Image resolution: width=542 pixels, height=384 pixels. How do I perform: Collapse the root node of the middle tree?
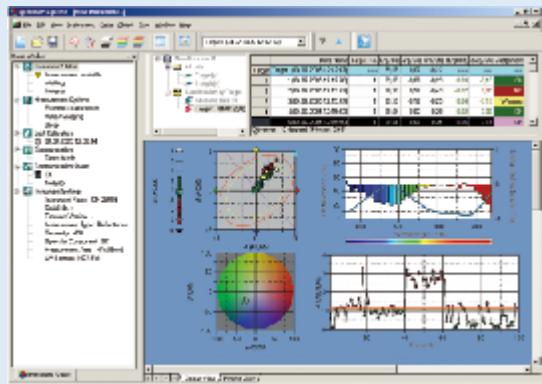point(158,59)
